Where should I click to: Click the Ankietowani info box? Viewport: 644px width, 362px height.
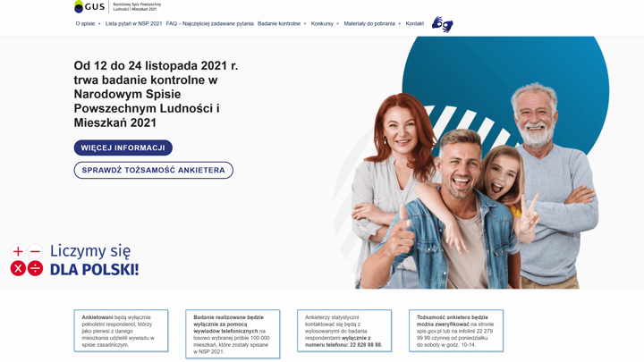click(121, 331)
